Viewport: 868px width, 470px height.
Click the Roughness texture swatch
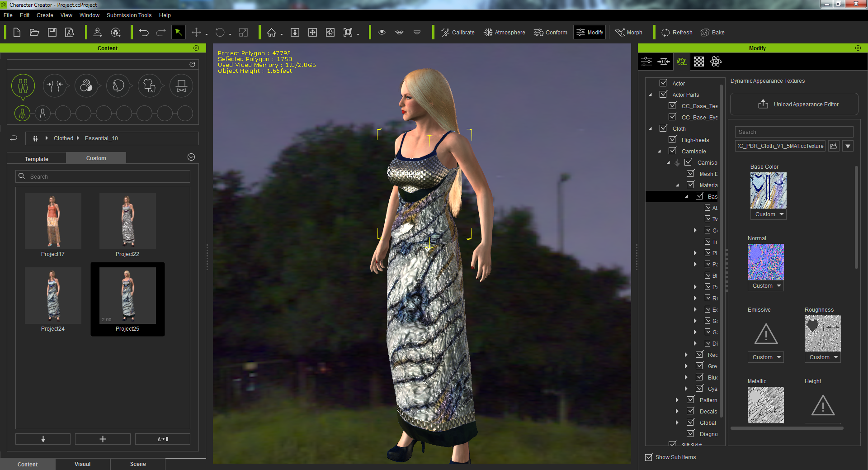823,333
